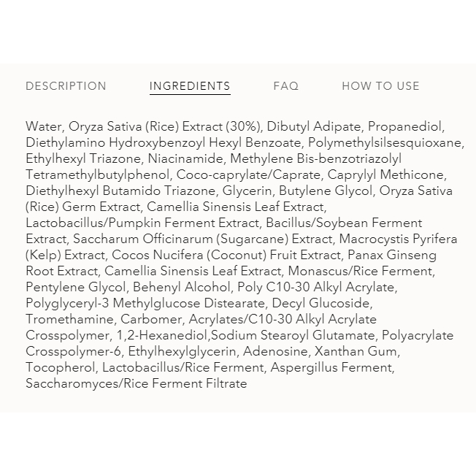476x476 pixels.
Task: Go to the How To Use tab
Action: point(380,86)
